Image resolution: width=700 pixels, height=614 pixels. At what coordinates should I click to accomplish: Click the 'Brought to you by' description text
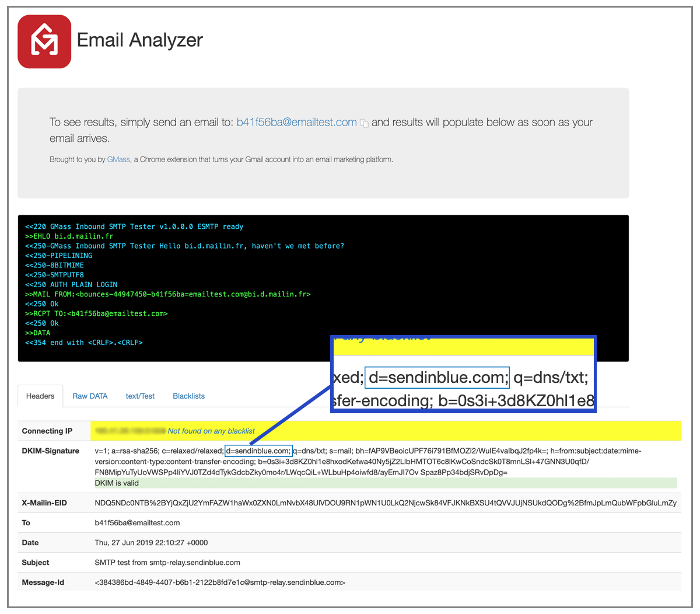tap(221, 159)
